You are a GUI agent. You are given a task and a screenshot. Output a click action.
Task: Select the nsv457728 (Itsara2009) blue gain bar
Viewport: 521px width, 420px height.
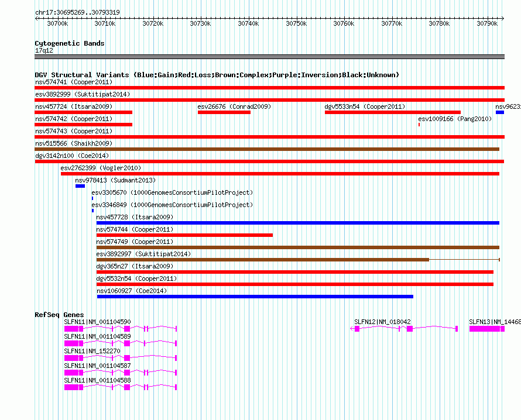(298, 223)
